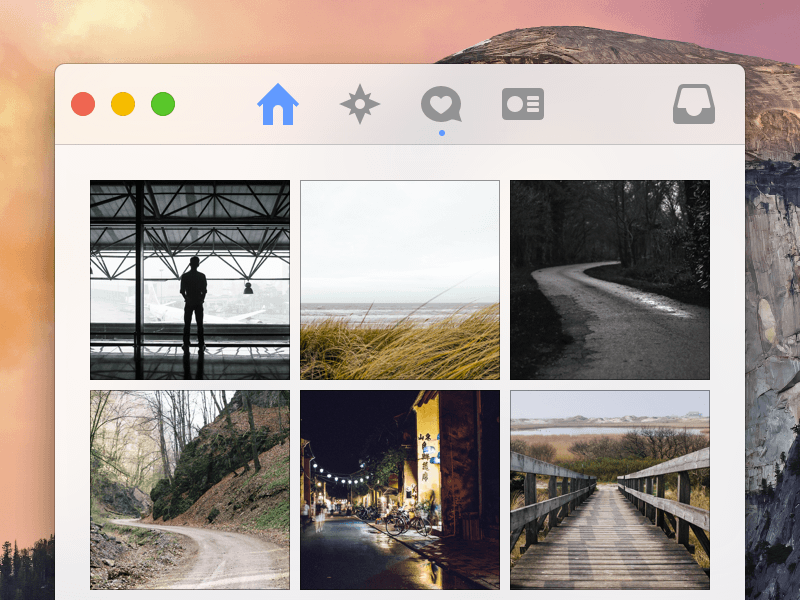Click the red close window control
The width and height of the screenshot is (800, 600).
(83, 103)
